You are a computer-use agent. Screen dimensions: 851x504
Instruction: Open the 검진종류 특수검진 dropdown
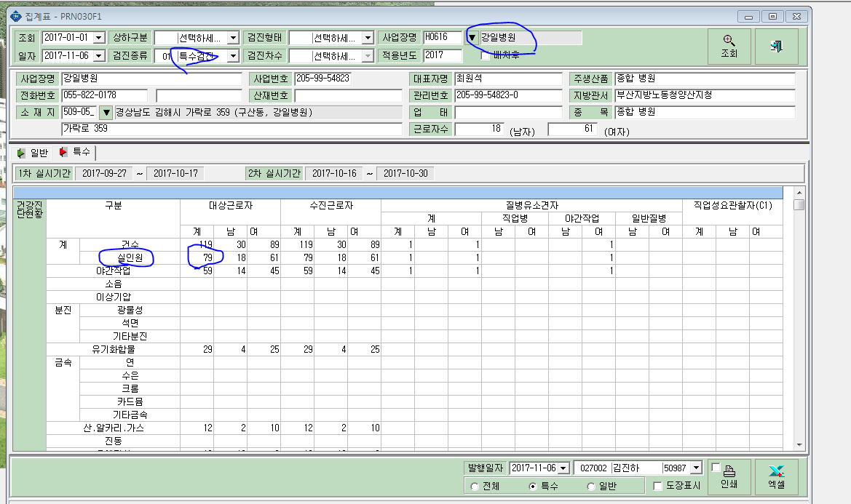click(x=234, y=56)
